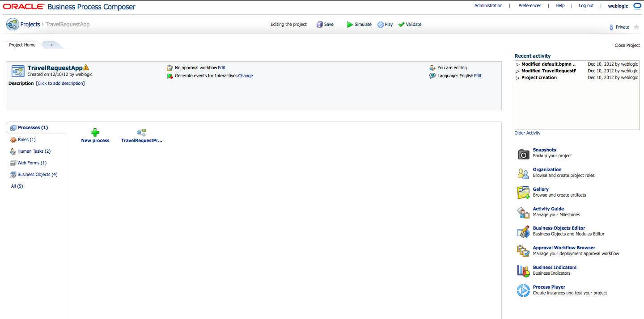
Task: Click the Save disk icon
Action: tap(320, 25)
